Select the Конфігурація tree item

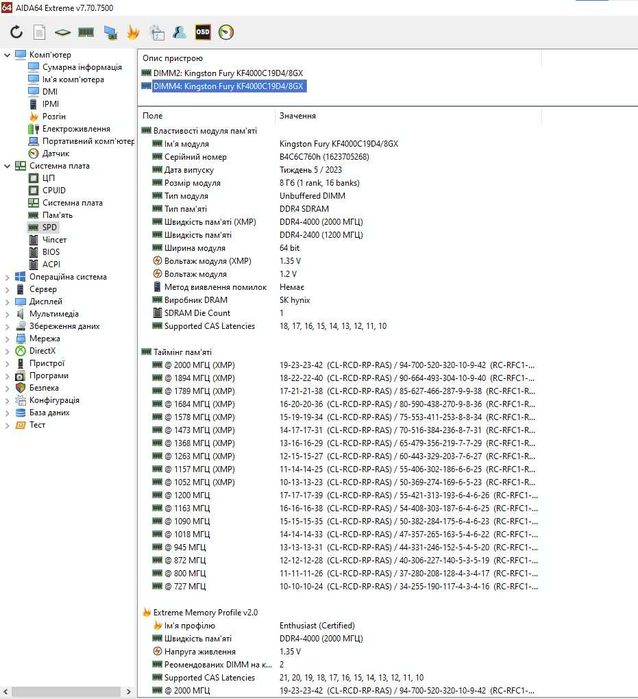(x=54, y=400)
